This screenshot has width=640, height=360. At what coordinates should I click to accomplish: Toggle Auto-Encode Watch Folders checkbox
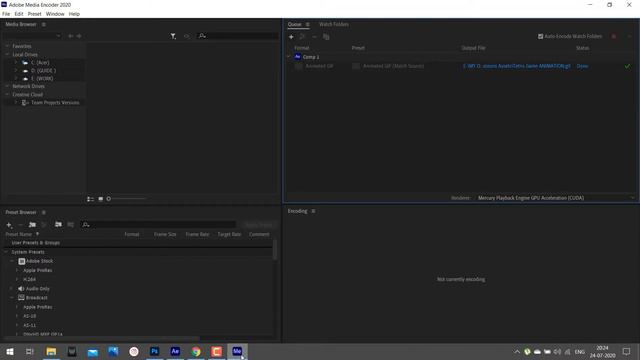click(540, 36)
